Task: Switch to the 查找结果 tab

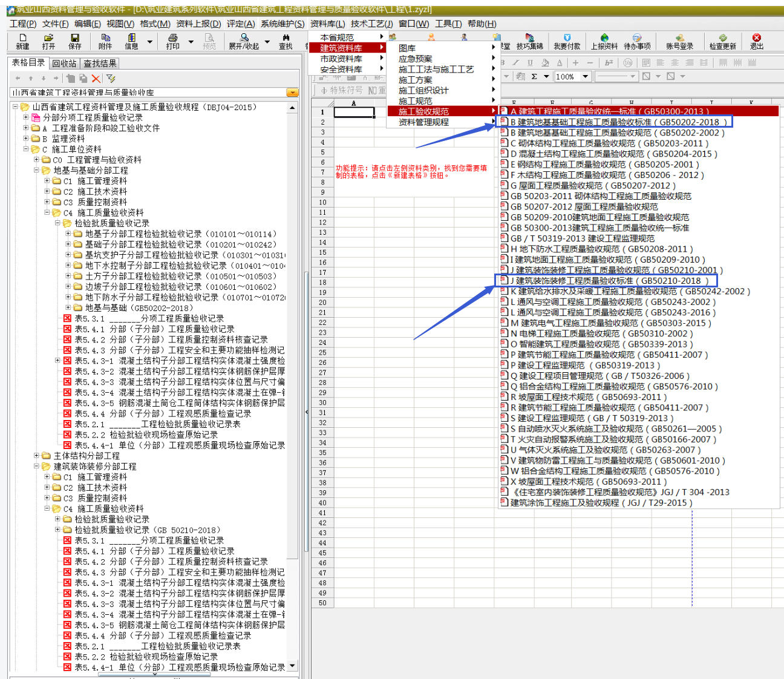Action: (100, 63)
